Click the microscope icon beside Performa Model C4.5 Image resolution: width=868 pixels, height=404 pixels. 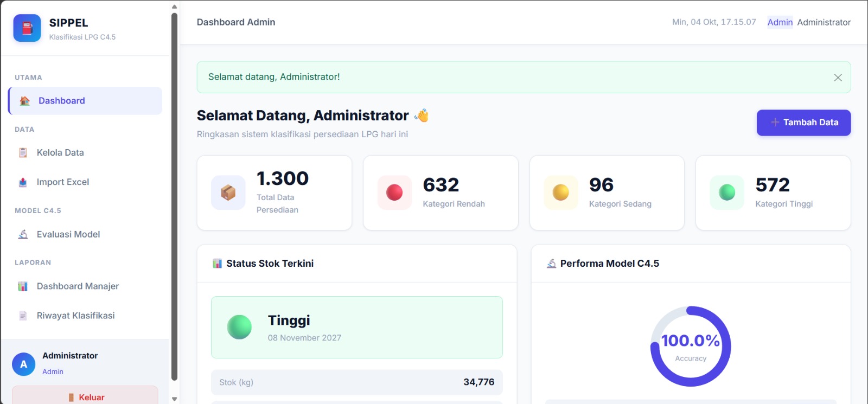(x=551, y=264)
